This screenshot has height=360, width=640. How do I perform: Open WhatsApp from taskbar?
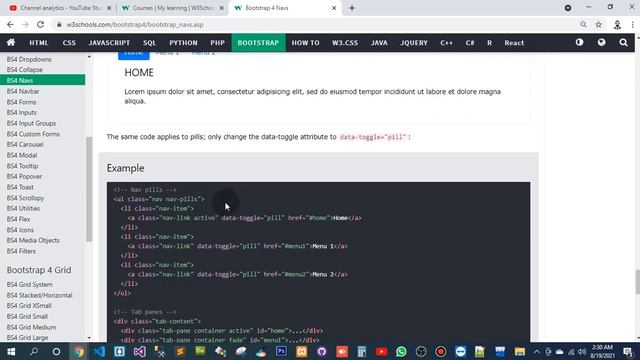click(x=401, y=351)
